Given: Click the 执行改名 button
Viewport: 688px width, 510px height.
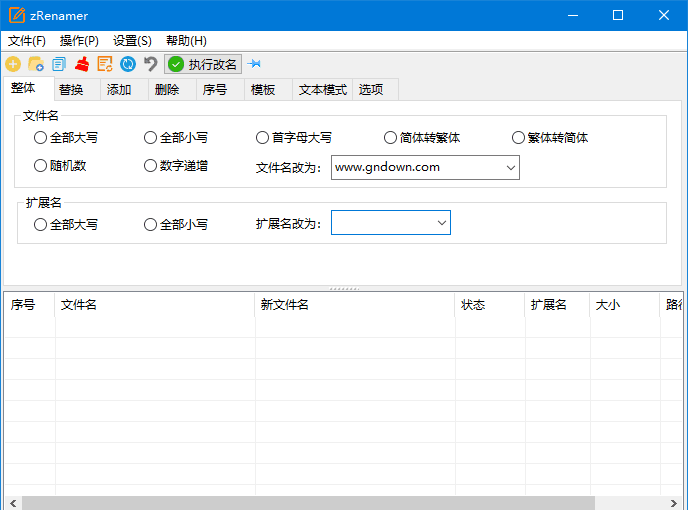Looking at the screenshot, I should click(203, 65).
